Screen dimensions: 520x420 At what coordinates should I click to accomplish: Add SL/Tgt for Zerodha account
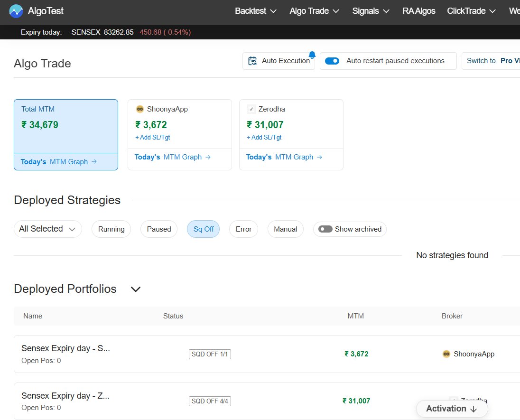(x=264, y=137)
